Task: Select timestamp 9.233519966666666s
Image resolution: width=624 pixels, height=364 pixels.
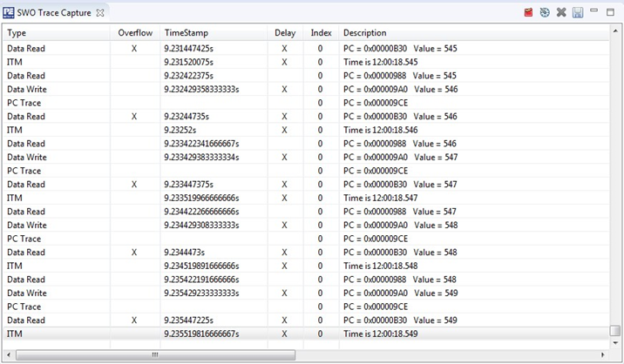Action: pos(201,199)
